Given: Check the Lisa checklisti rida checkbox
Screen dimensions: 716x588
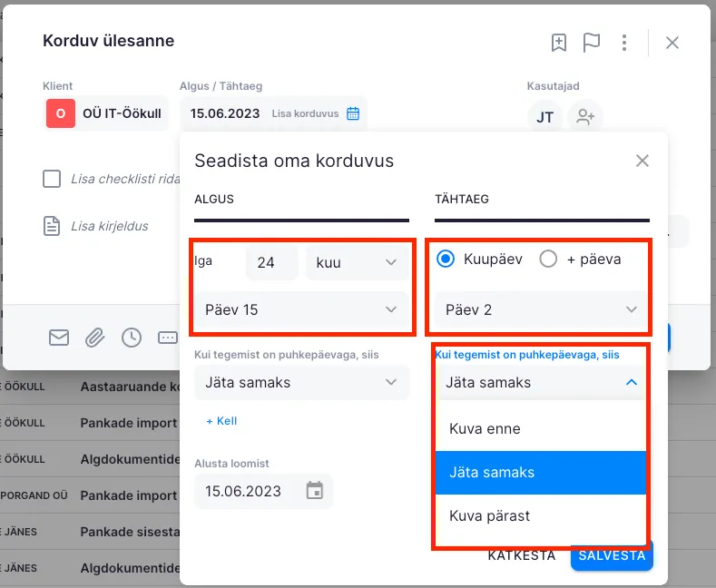Looking at the screenshot, I should 52,179.
